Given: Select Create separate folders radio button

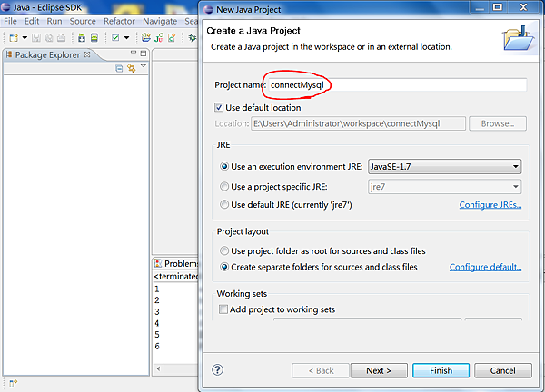Looking at the screenshot, I should tap(224, 267).
